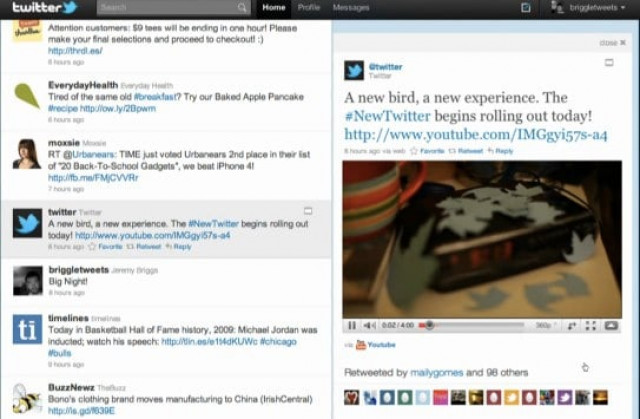The image size is (640, 419).
Task: Open the large youtube.com link in details
Action: [x=476, y=134]
